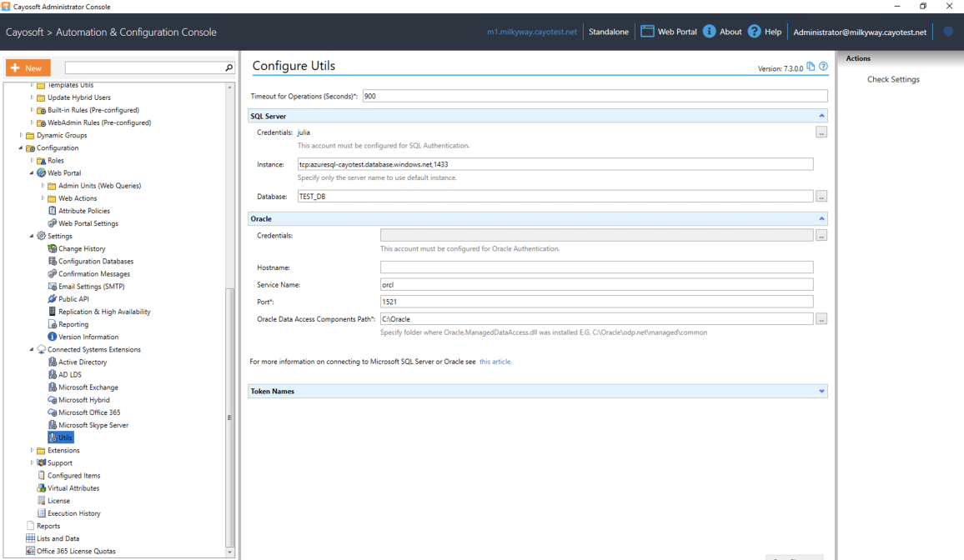
Task: Collapse the Oracle section
Action: point(822,218)
